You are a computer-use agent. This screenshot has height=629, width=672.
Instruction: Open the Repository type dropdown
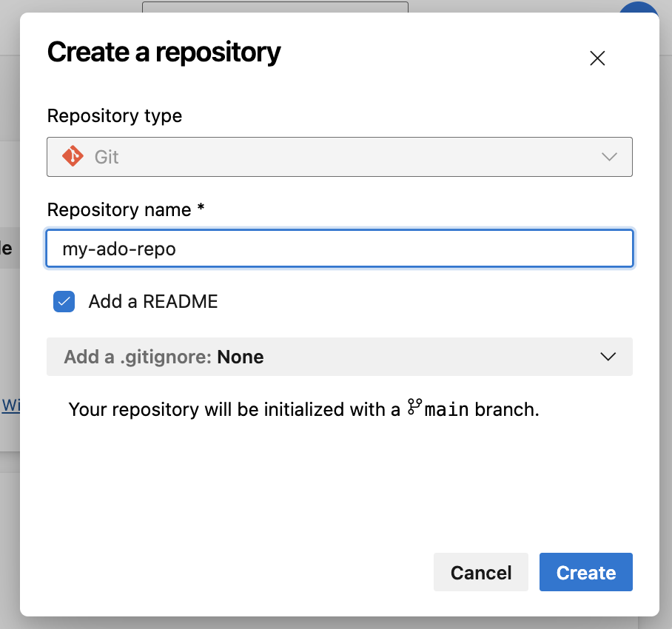[x=340, y=156]
